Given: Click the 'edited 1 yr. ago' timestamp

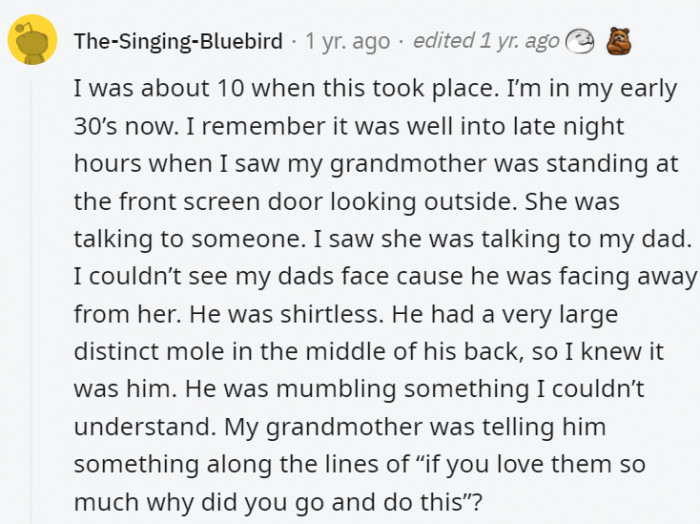Looking at the screenshot, I should [486, 42].
